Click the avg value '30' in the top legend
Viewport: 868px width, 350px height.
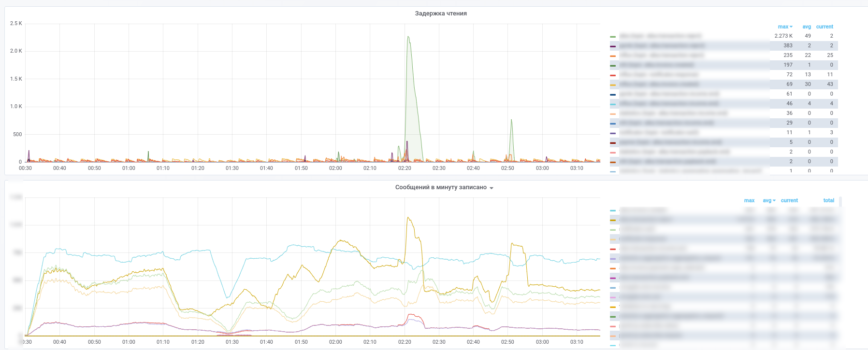(808, 84)
